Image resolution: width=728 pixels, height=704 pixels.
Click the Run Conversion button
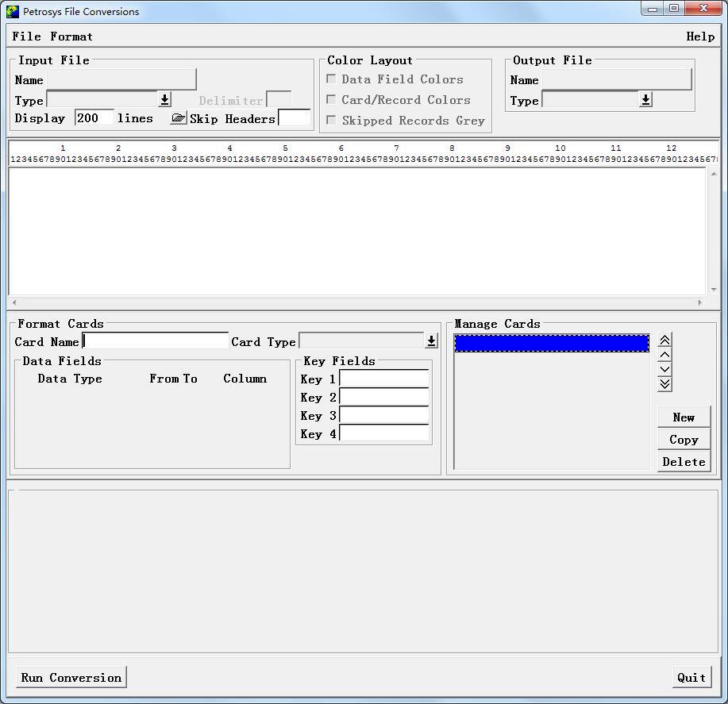click(x=71, y=678)
